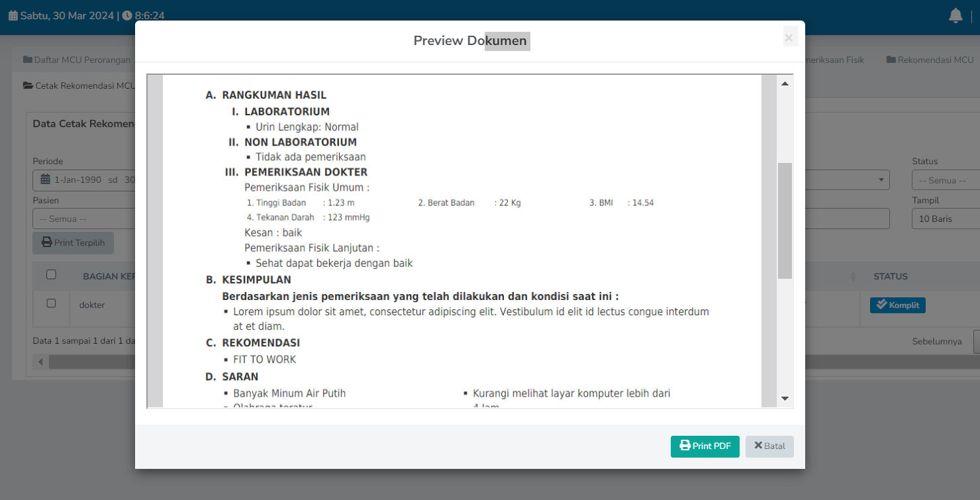Open the Status dropdown showing Semua
The image size is (980, 500).
tap(945, 180)
